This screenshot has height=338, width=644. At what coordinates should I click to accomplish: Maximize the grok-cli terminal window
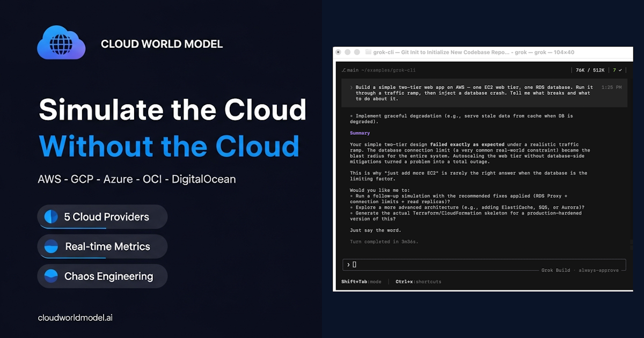[x=357, y=53]
